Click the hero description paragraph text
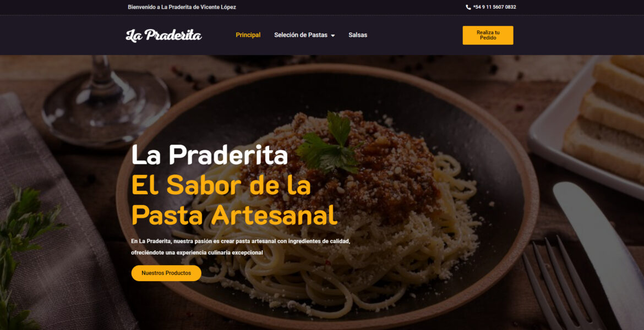Image resolution: width=644 pixels, height=330 pixels. [x=241, y=247]
